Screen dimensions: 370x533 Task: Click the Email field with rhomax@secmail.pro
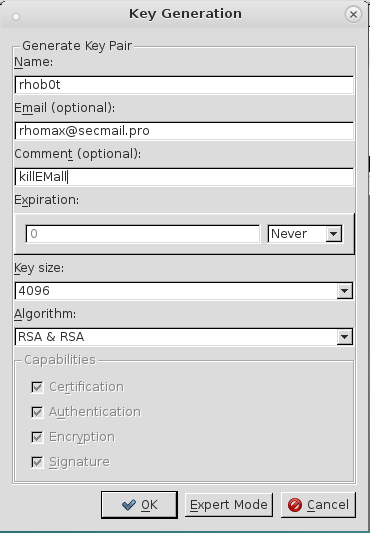click(184, 131)
